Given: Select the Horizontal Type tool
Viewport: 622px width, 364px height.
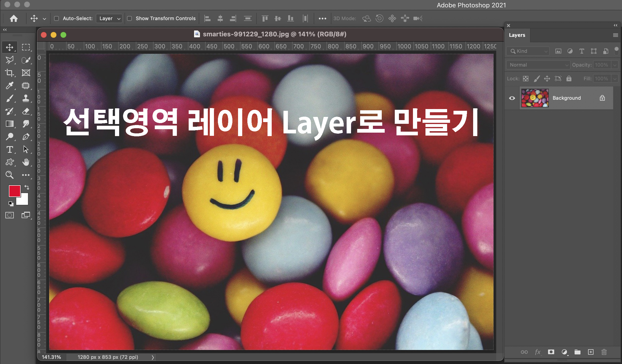Looking at the screenshot, I should [10, 150].
